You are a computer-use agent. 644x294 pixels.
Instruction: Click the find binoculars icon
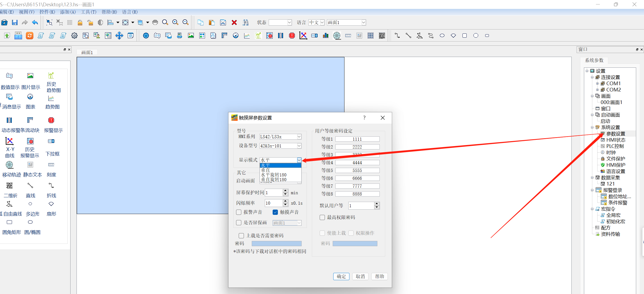pyautogui.click(x=245, y=22)
